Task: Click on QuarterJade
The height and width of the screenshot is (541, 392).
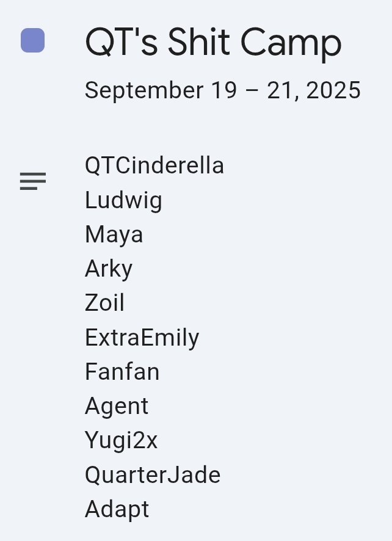Action: (153, 475)
